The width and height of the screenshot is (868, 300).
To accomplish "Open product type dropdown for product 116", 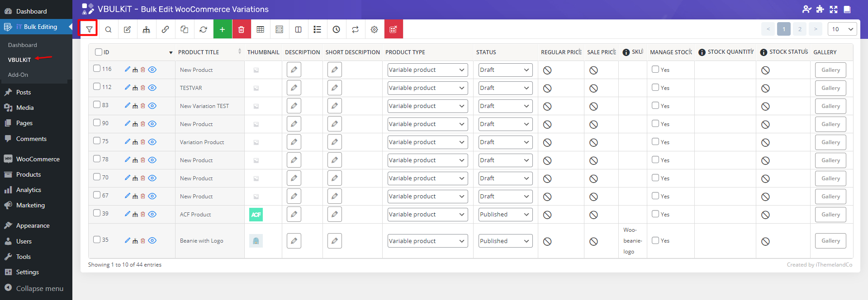I will coord(427,70).
